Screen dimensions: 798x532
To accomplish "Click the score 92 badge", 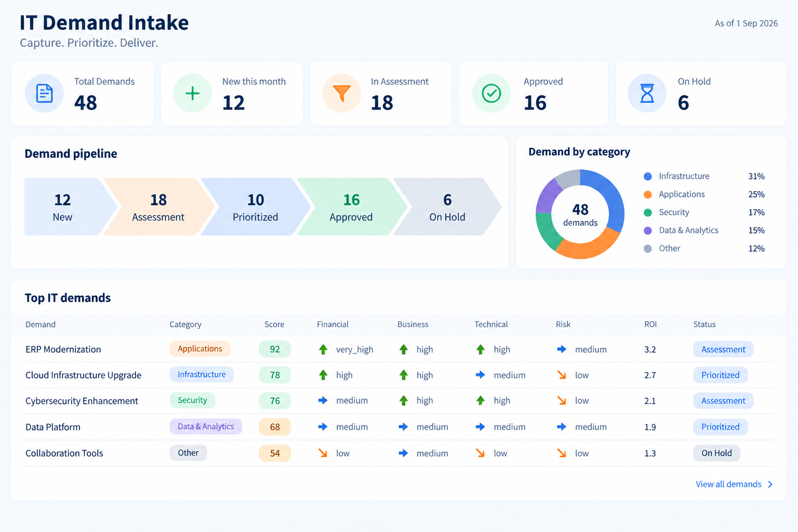I will 275,349.
